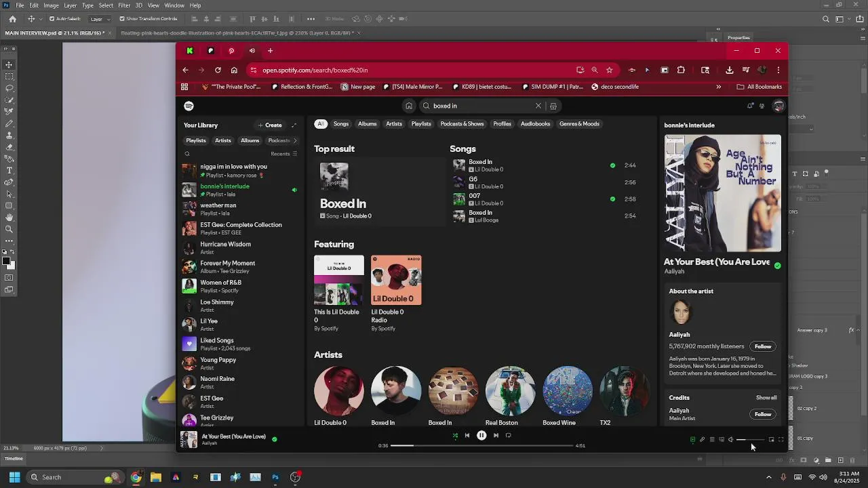Toggle shuffle in Spotify player

(x=455, y=435)
